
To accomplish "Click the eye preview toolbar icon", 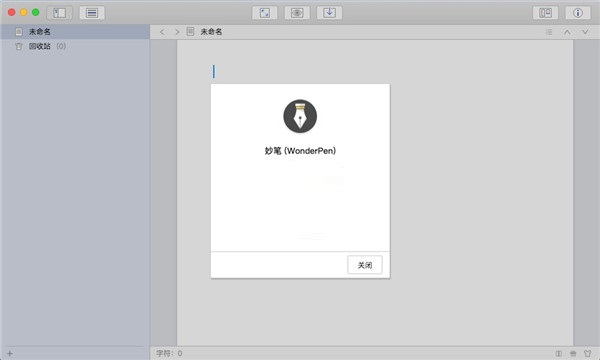I will [297, 13].
